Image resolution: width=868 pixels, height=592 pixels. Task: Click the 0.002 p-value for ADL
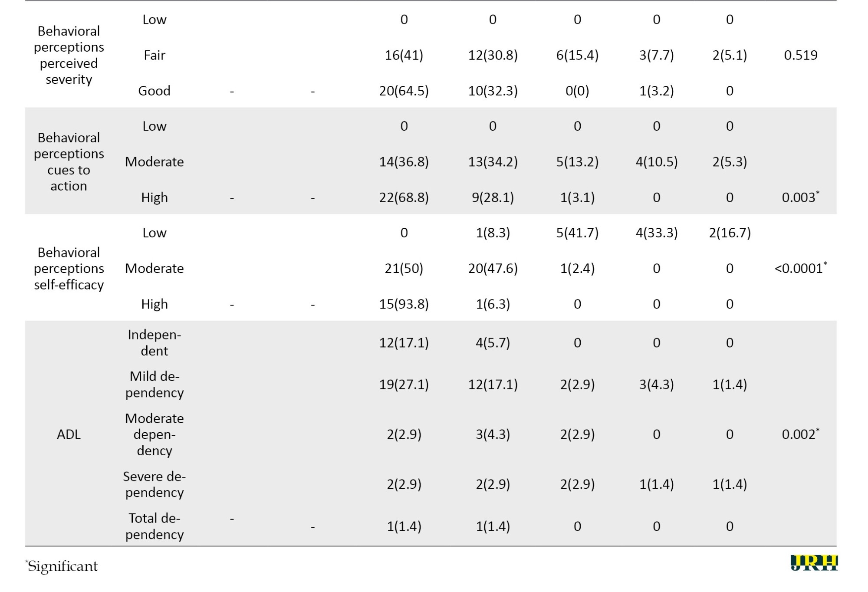pyautogui.click(x=800, y=434)
